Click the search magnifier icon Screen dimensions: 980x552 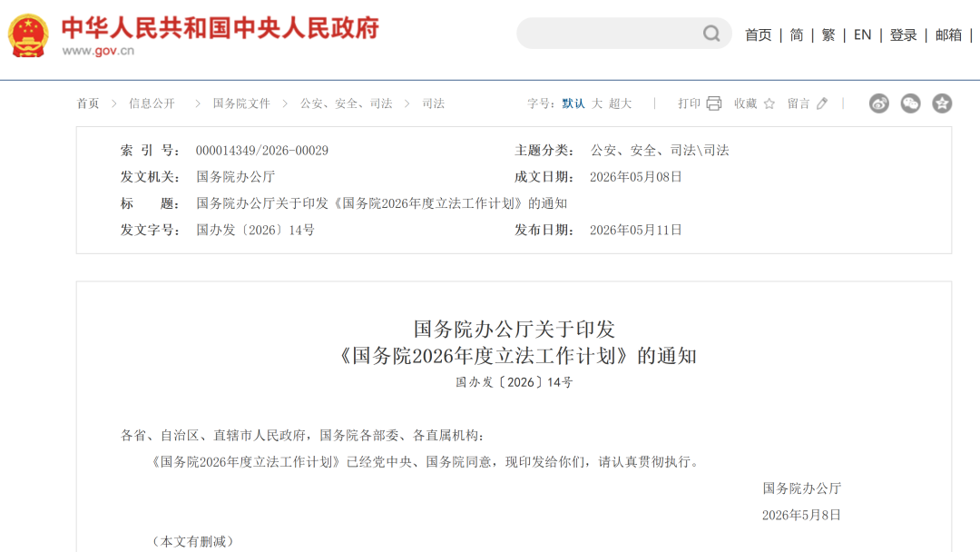tap(711, 34)
